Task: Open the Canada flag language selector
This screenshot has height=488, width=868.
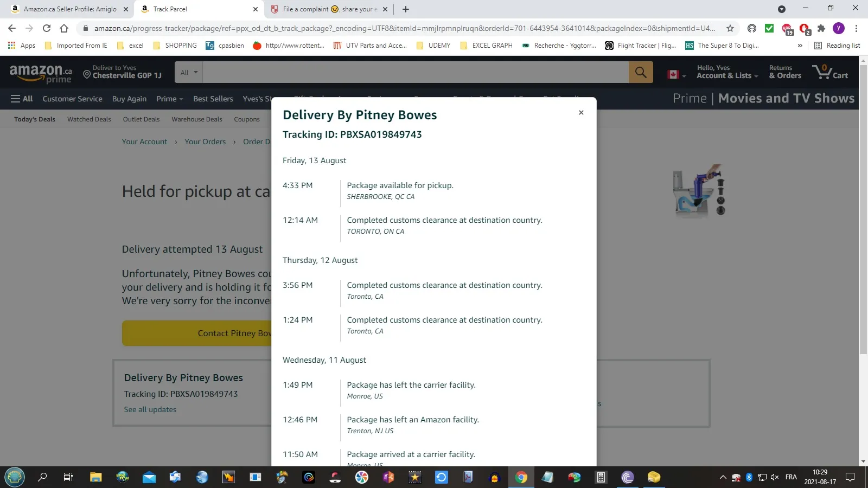Action: coord(676,74)
